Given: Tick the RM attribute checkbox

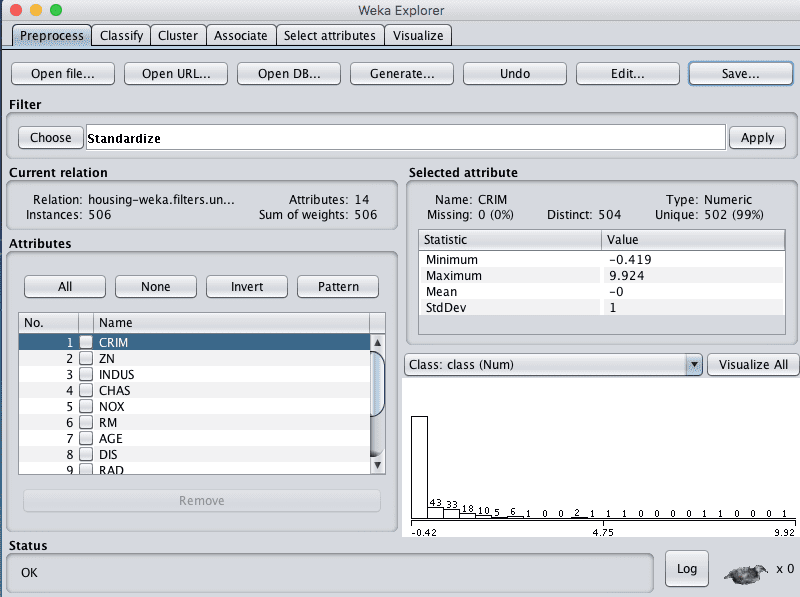Looking at the screenshot, I should click(86, 422).
